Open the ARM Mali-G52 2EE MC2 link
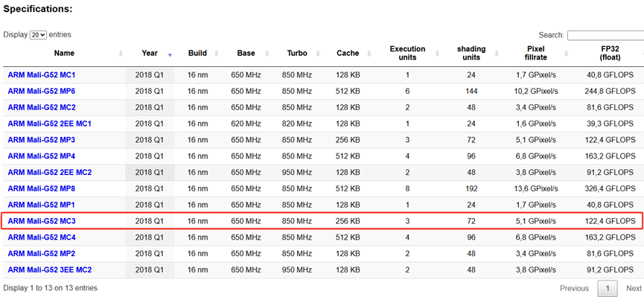This screenshot has width=644, height=297. click(x=49, y=173)
